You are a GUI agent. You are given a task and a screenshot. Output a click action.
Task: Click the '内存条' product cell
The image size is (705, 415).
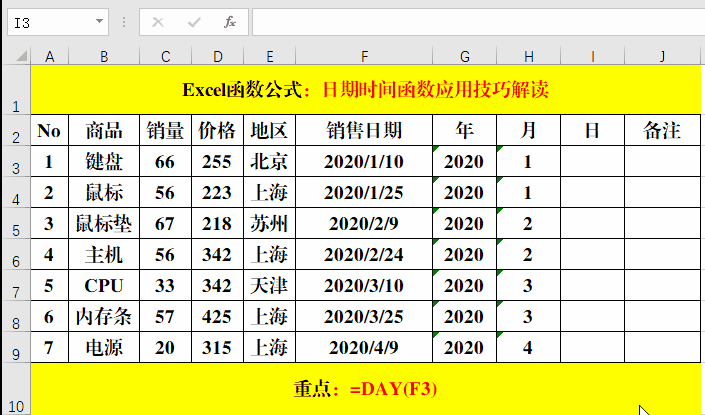click(104, 316)
